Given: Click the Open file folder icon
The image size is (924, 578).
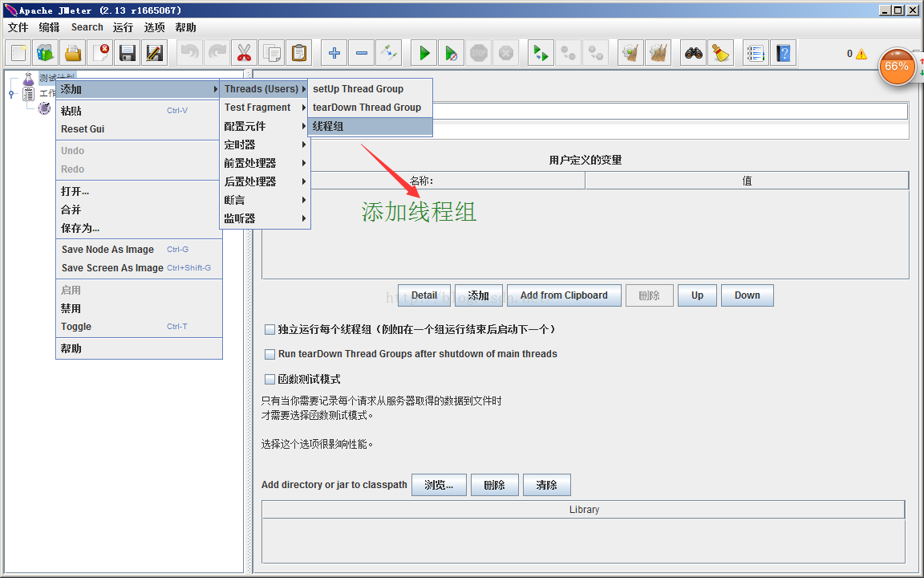Looking at the screenshot, I should coord(72,53).
